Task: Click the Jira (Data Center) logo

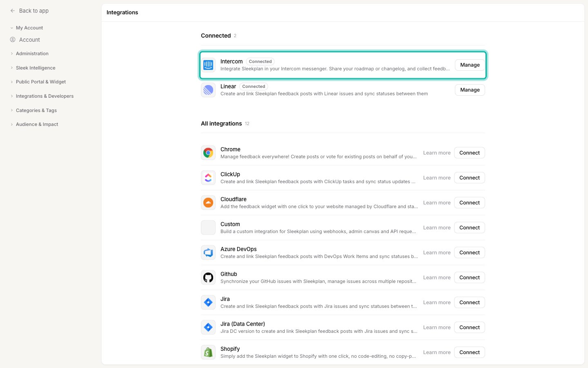Action: pyautogui.click(x=208, y=328)
